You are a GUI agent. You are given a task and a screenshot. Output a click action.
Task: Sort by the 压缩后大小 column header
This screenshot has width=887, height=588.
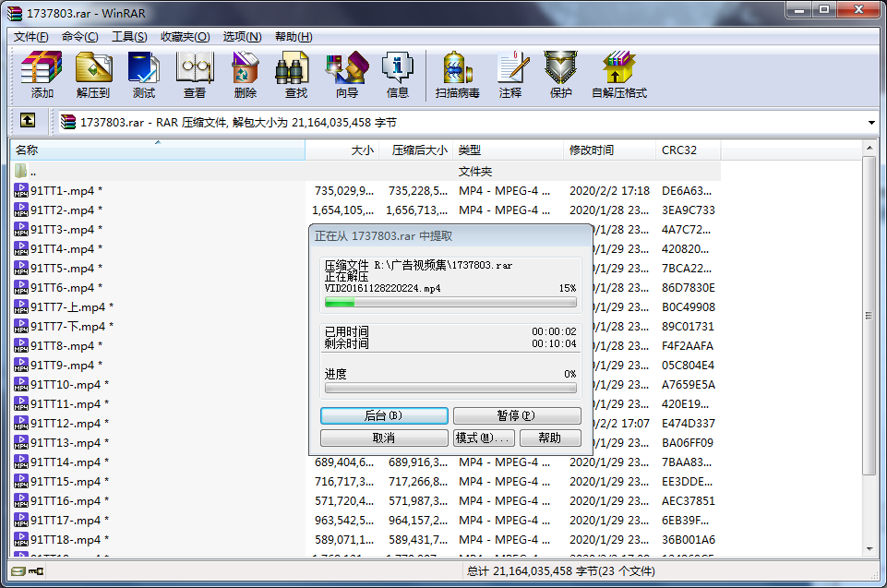[x=415, y=150]
